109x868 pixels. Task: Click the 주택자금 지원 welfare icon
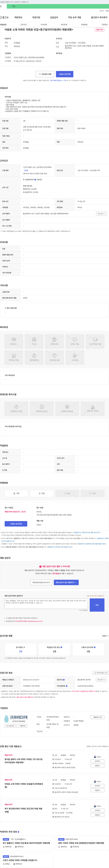[14, 358]
